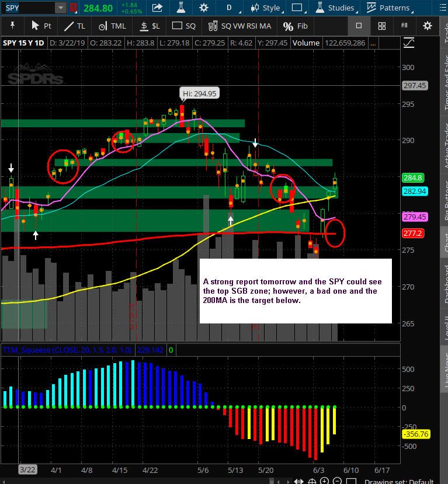Screen dimensions: 448x484
Task: Click the zoom in magnifier icon
Action: [325, 480]
